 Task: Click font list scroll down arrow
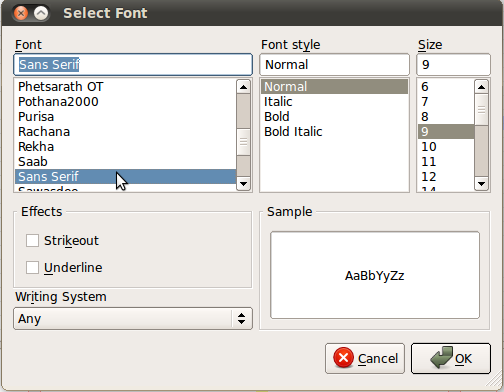click(x=243, y=184)
